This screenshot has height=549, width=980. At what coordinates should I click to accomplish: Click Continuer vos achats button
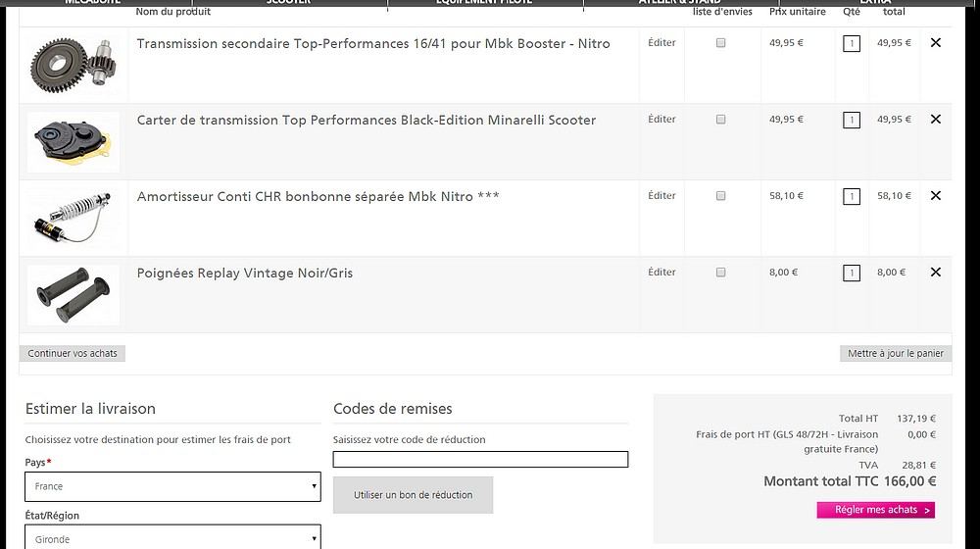(x=73, y=353)
